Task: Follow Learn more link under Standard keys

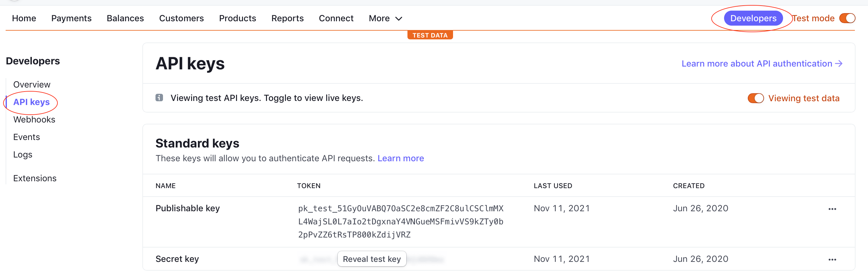Action: pyautogui.click(x=400, y=158)
